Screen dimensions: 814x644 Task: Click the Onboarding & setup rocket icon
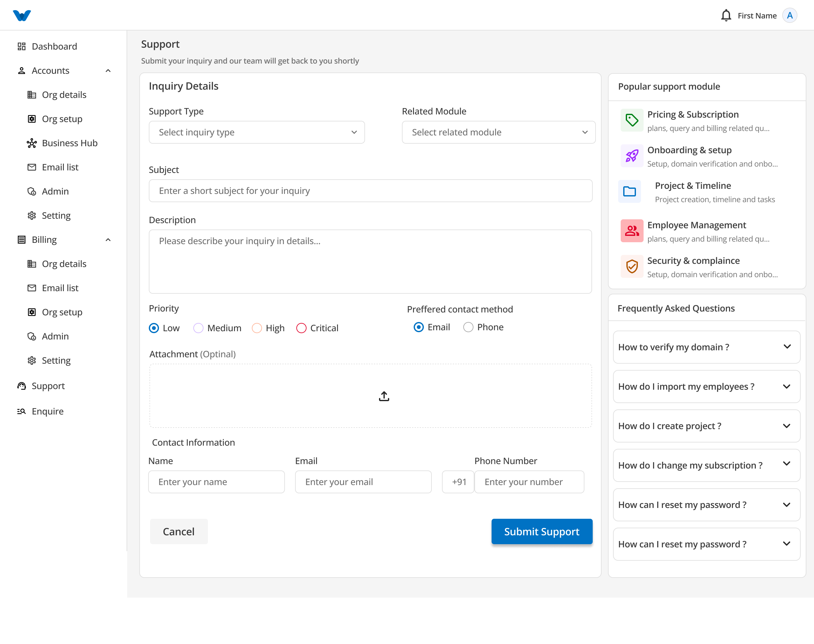632,156
